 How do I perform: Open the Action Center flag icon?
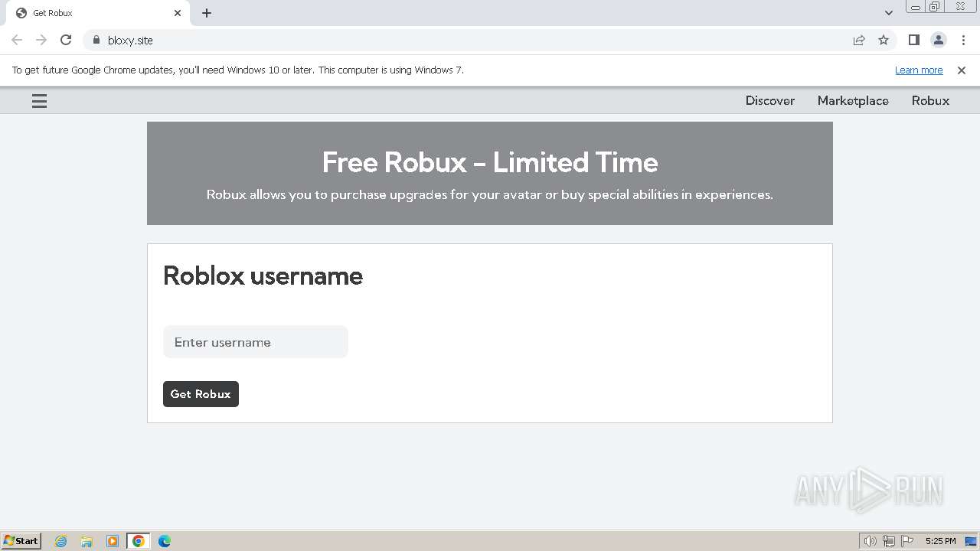[x=908, y=541]
